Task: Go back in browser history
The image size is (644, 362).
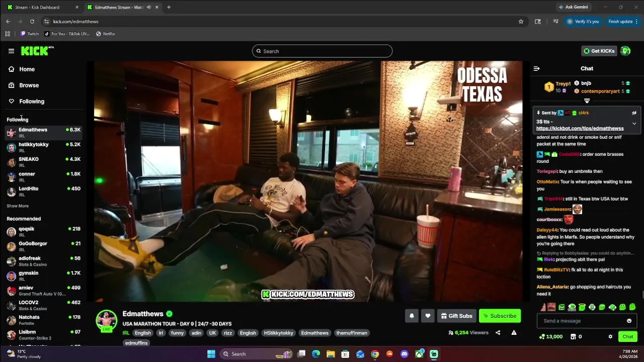Action: click(8, 22)
